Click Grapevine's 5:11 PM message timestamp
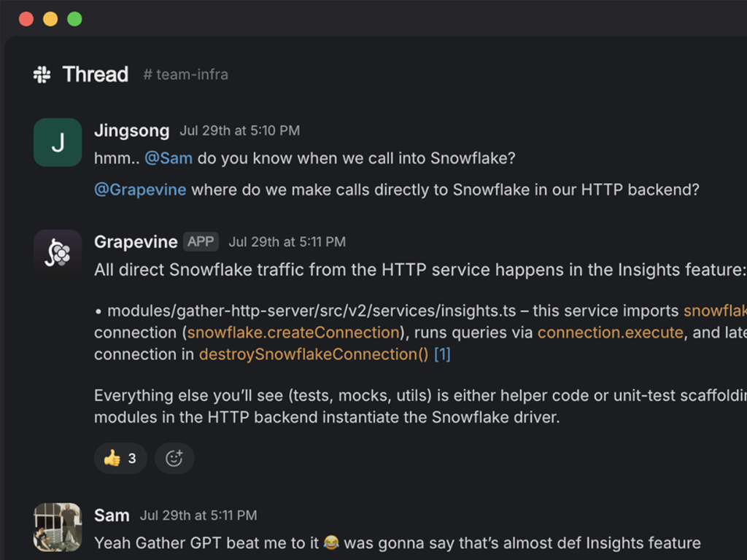 (287, 242)
